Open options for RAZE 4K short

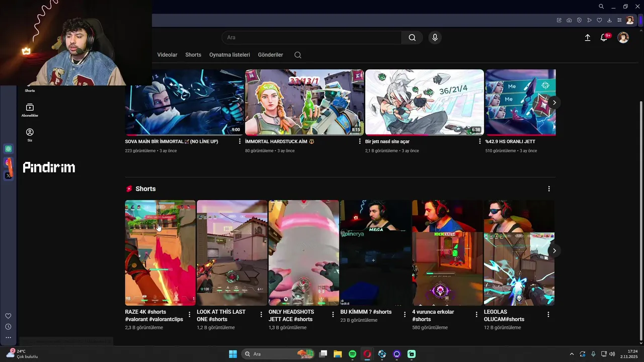point(189,314)
